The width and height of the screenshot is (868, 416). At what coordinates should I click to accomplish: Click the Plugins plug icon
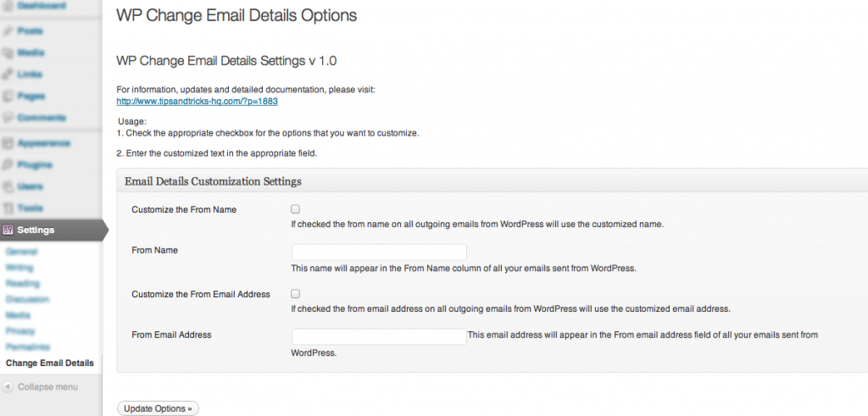pyautogui.click(x=7, y=165)
